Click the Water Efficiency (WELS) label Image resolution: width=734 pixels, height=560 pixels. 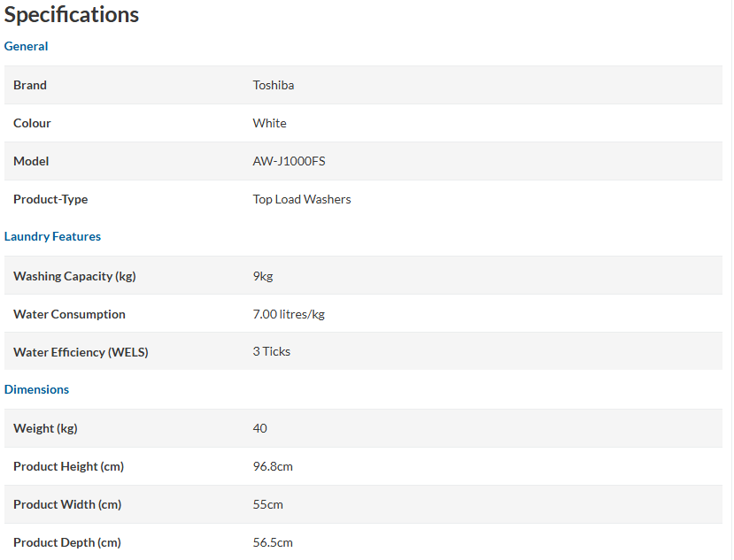click(81, 352)
